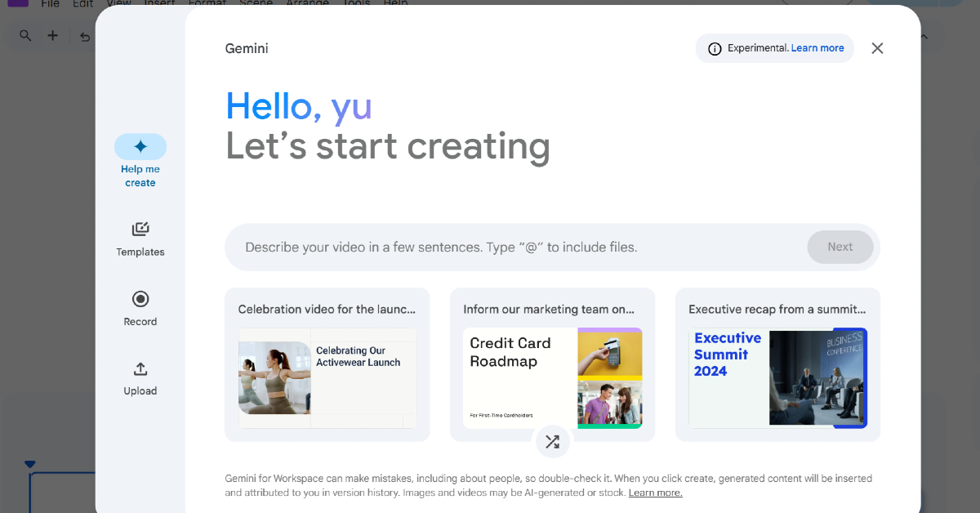
Task: Click the Next button
Action: [840, 247]
